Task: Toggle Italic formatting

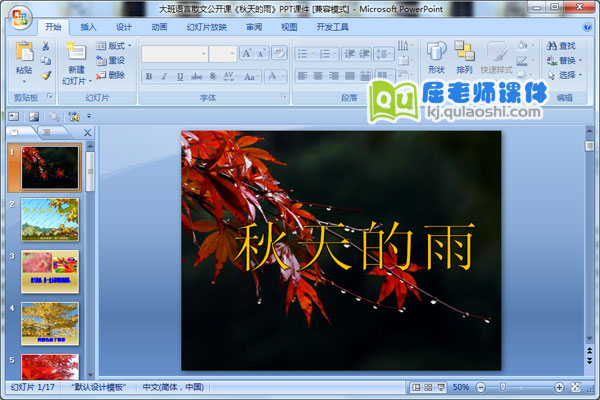Action: pos(164,77)
